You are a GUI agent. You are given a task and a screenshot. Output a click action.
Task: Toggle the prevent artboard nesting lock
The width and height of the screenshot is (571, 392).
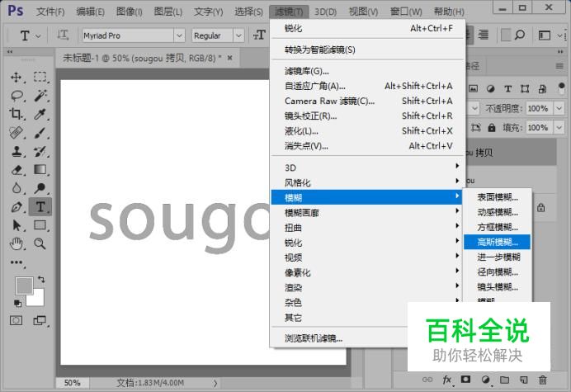475,128
